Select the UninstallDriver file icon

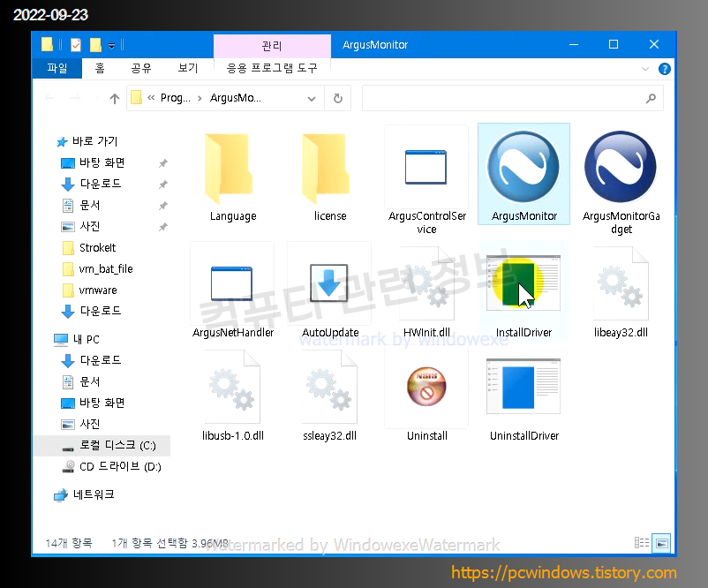click(x=523, y=386)
